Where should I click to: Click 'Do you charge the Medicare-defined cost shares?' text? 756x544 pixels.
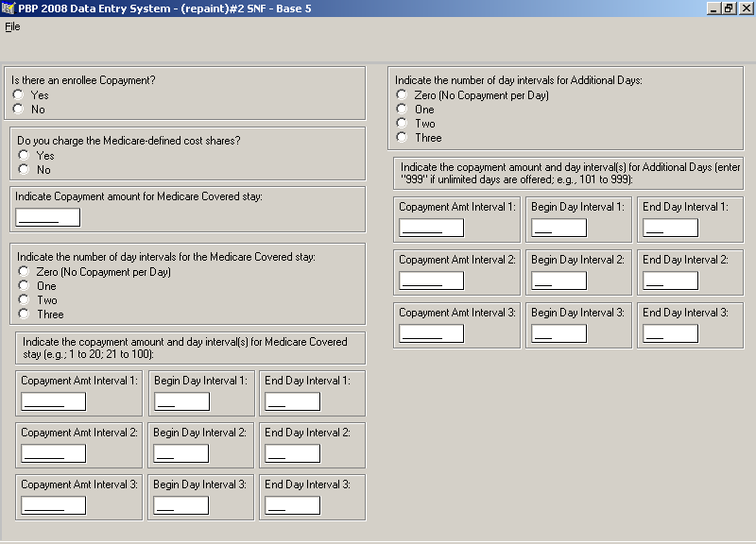pos(129,141)
